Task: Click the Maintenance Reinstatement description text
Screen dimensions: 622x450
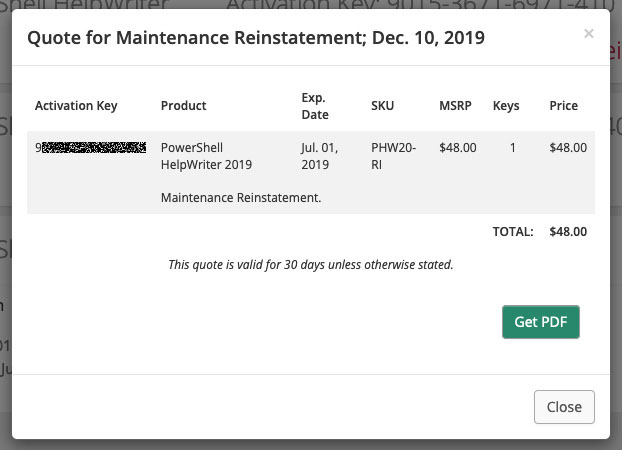Action: coord(241,198)
